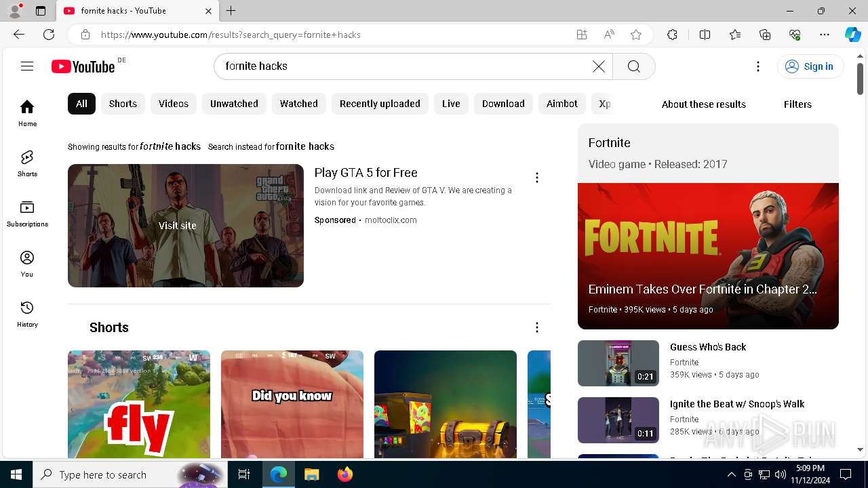Screen dimensions: 868x488
Task: Select the Watched filter chip
Action: tap(299, 104)
